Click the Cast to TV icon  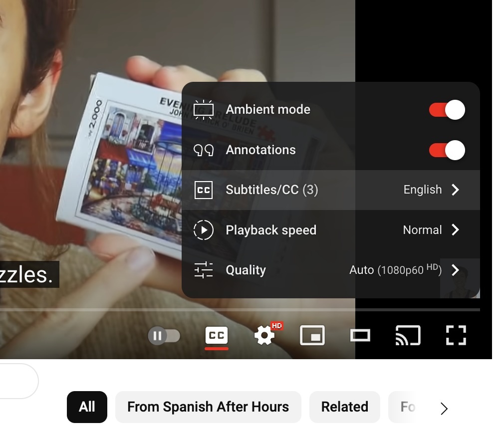[x=408, y=335]
